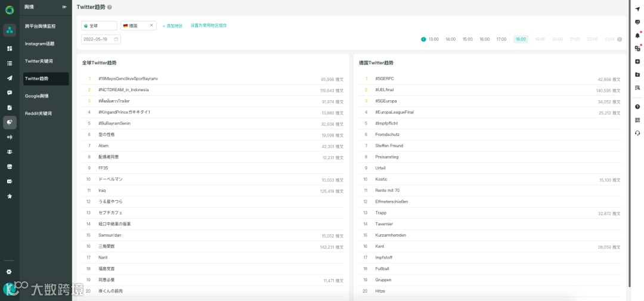Click the QR code icon in right toolbar

click(x=637, y=120)
